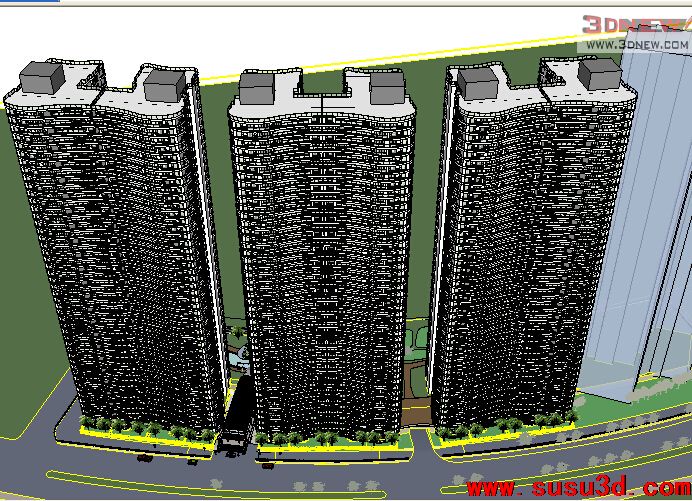Click the right tower's left gray rooftop box

pyautogui.click(x=478, y=83)
